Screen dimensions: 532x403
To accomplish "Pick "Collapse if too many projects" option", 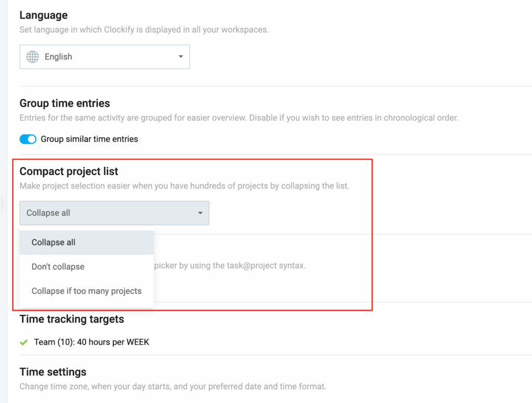I will [86, 291].
